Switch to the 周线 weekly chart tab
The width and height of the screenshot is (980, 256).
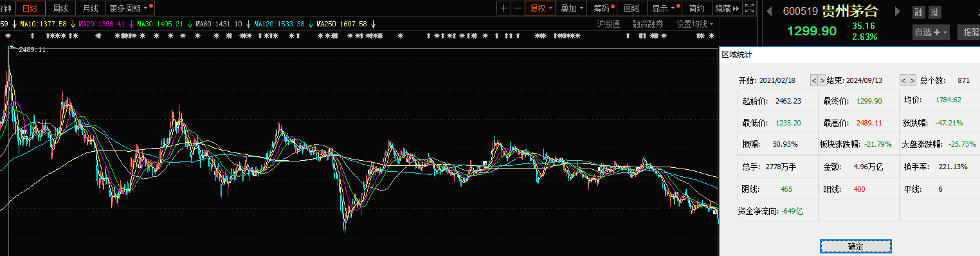click(60, 8)
